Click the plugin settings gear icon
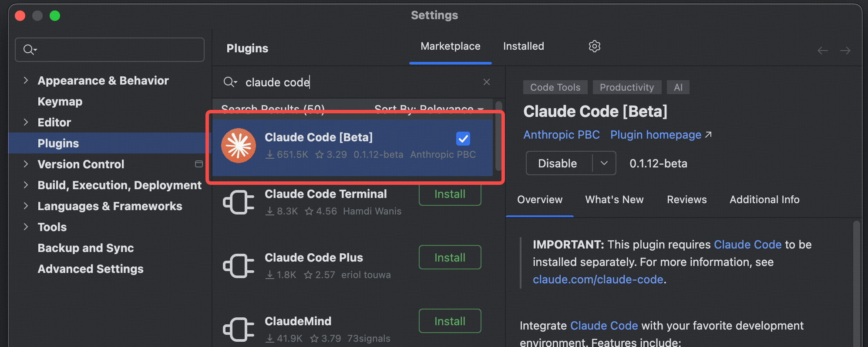Viewport: 868px width, 347px height. 594,46
